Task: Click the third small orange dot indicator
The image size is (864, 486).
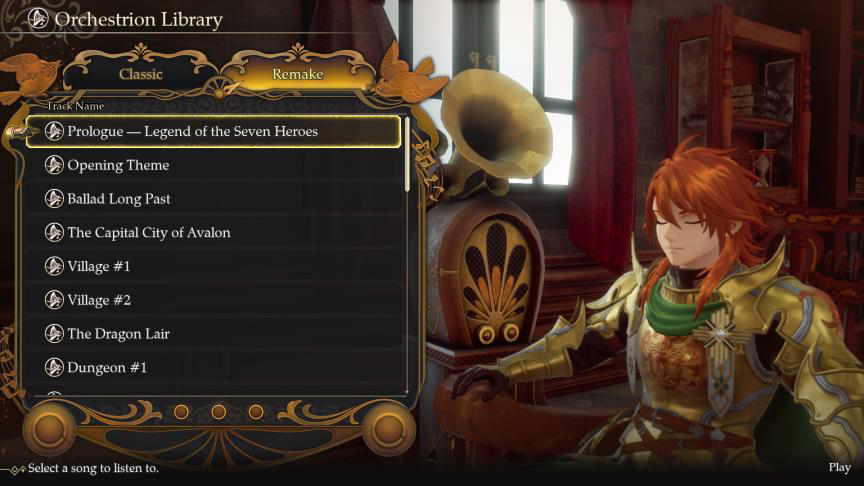Action: click(256, 412)
